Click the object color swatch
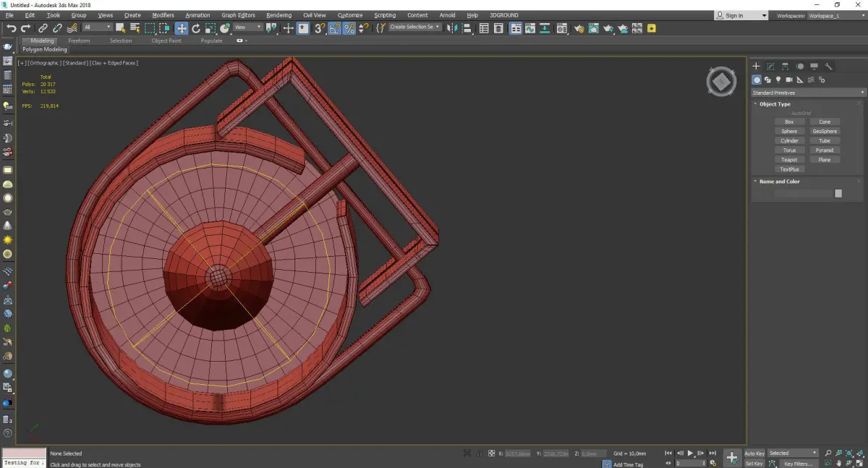The image size is (868, 468). click(838, 193)
